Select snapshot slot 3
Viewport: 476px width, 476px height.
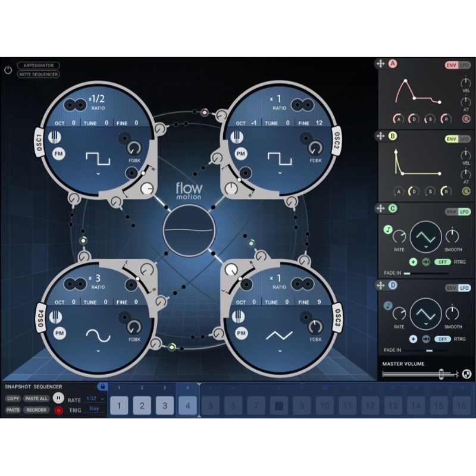165,406
